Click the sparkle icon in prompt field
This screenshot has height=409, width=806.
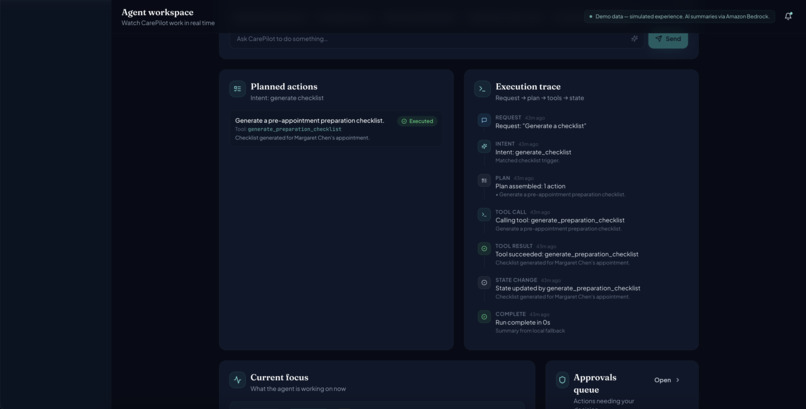[x=634, y=39]
